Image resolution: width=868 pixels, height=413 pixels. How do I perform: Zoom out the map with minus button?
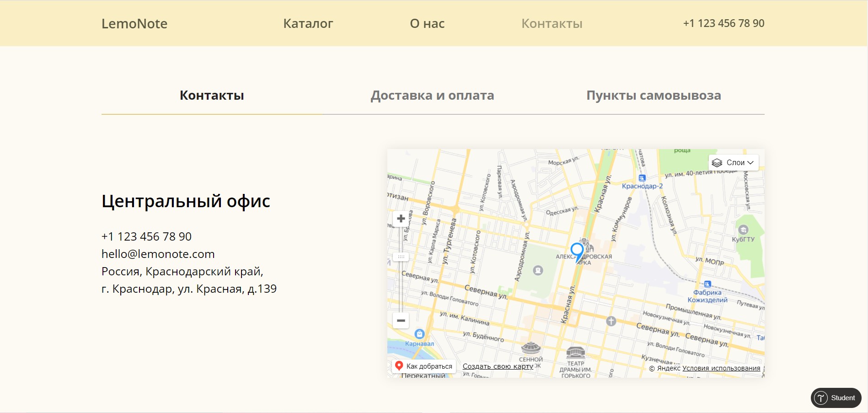(x=401, y=321)
